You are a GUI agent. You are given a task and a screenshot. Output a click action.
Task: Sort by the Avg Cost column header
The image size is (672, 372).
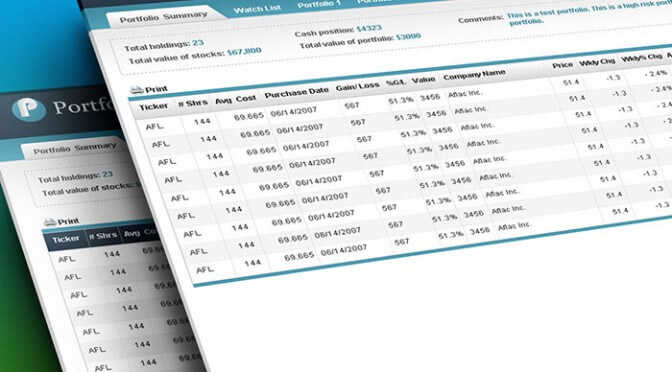click(235, 99)
